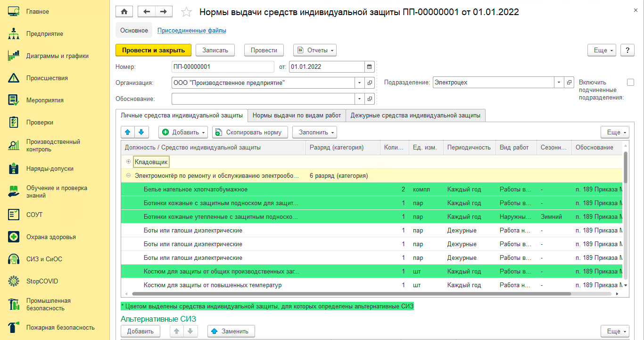Open the Мероприятия sidebar icon

click(x=14, y=100)
